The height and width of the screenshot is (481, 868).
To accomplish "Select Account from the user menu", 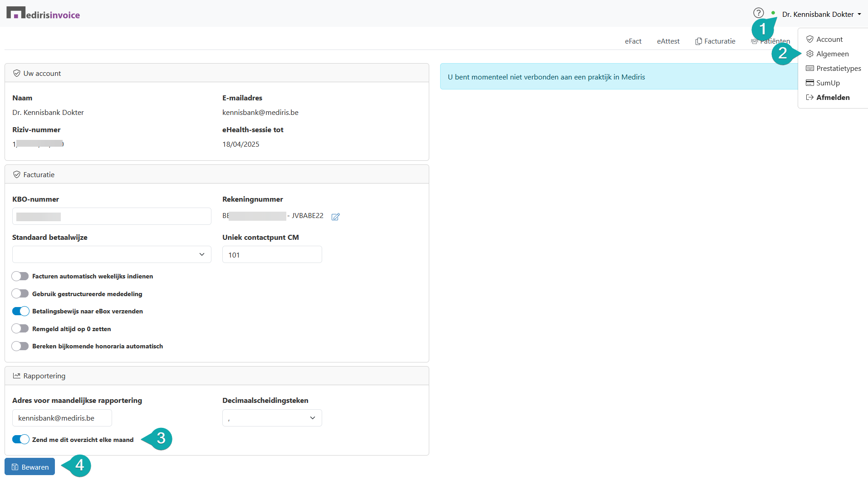I will coord(829,40).
